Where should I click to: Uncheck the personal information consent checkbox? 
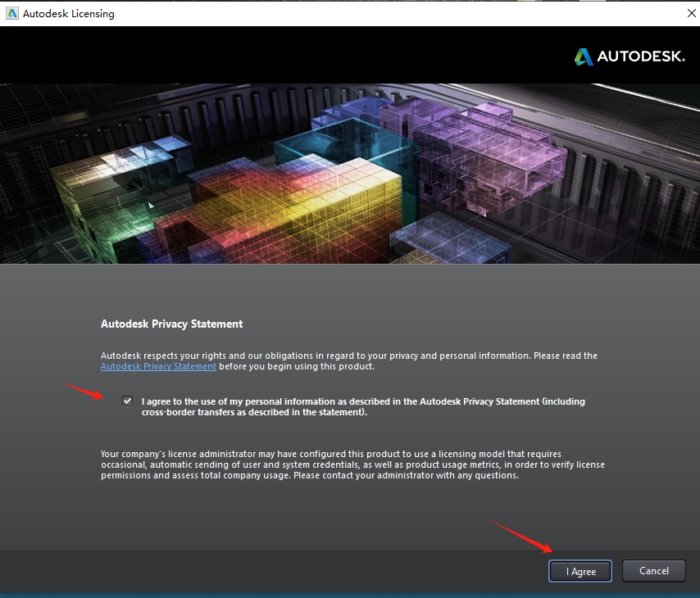click(127, 401)
